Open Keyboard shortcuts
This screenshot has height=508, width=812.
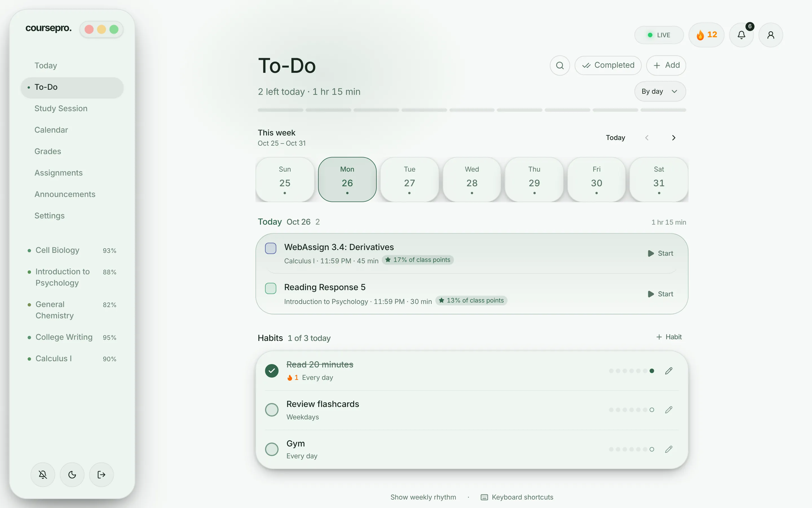pos(517,497)
